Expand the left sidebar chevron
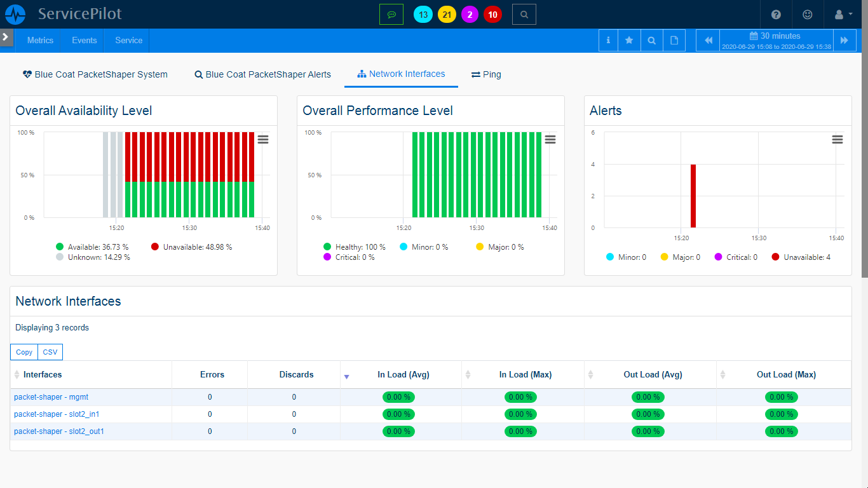The width and height of the screenshot is (868, 488). [x=6, y=37]
